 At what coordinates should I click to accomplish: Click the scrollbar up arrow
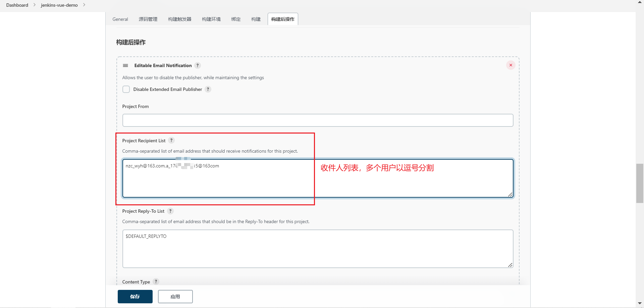[640, 2]
